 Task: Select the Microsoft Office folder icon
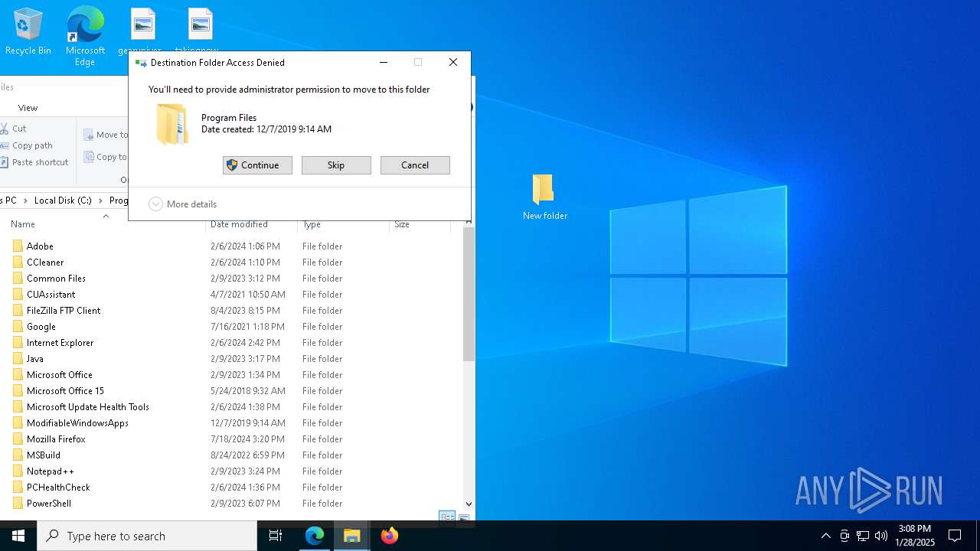[x=18, y=375]
